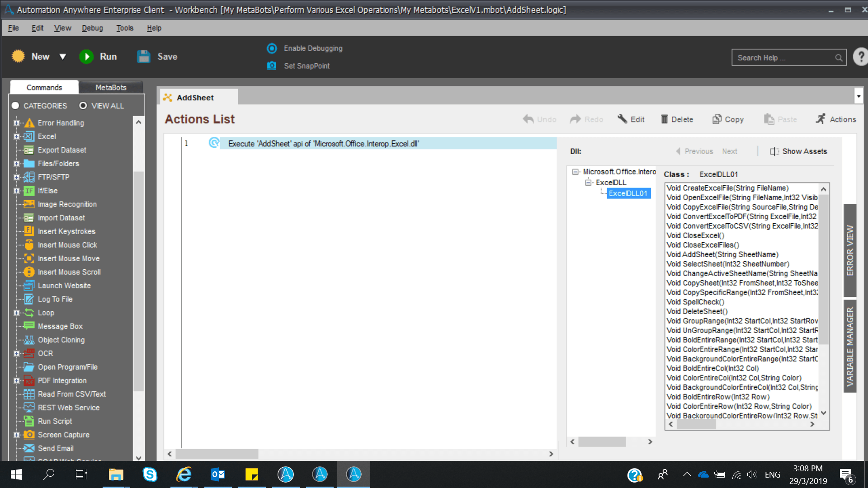Image resolution: width=868 pixels, height=488 pixels.
Task: Select the Void DeleteSheet() method
Action: click(x=697, y=311)
